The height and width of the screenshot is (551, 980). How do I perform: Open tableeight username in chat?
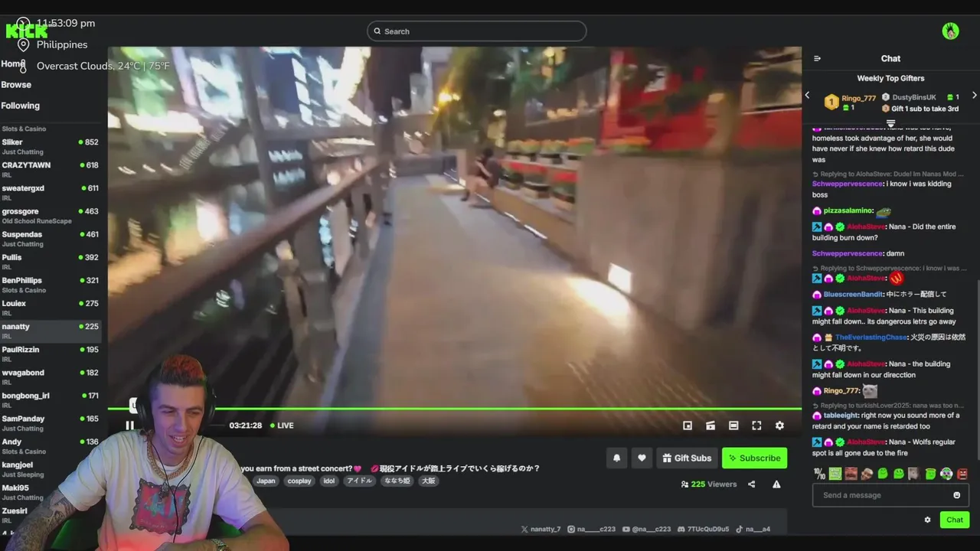(841, 416)
